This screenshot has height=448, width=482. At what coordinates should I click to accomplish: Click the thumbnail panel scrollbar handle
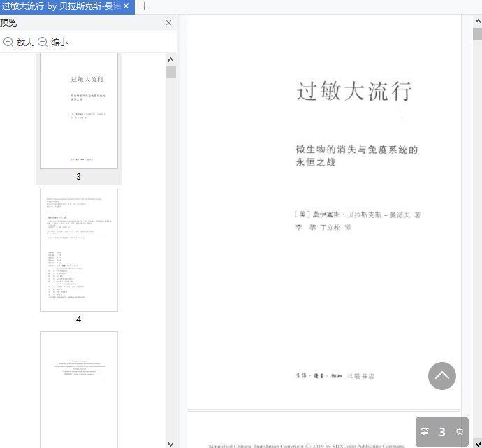(x=171, y=73)
